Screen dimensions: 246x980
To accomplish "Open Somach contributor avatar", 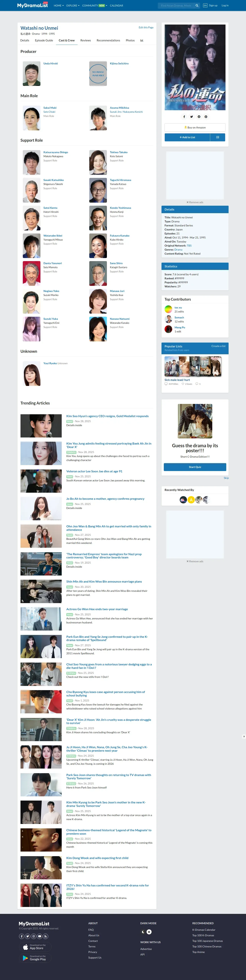I will point(168,319).
